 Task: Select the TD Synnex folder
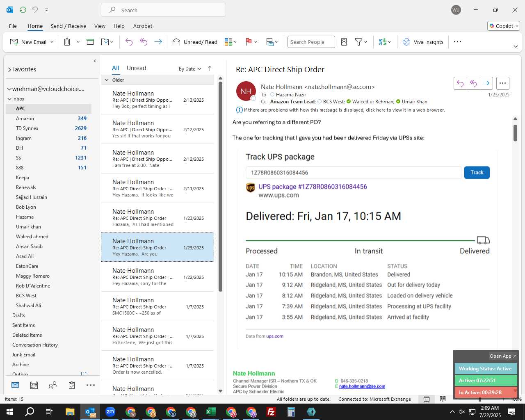(48, 128)
